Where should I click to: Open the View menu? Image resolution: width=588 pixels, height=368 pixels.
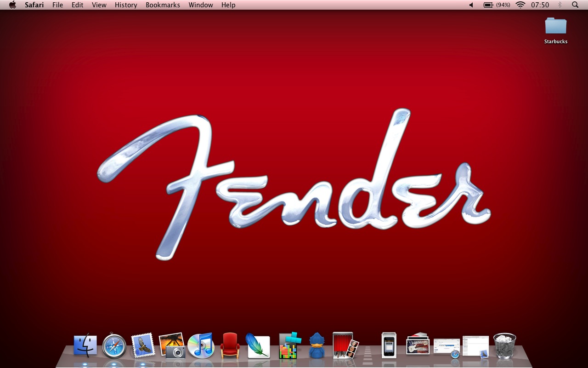pos(99,5)
